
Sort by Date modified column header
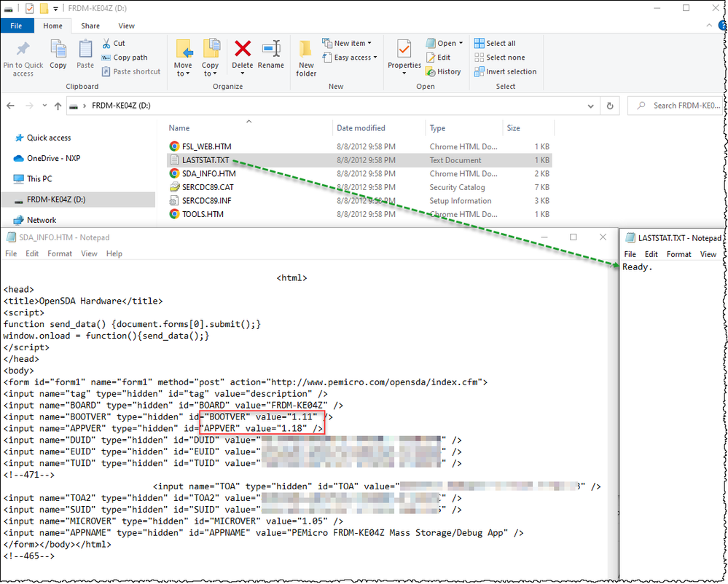tap(361, 128)
